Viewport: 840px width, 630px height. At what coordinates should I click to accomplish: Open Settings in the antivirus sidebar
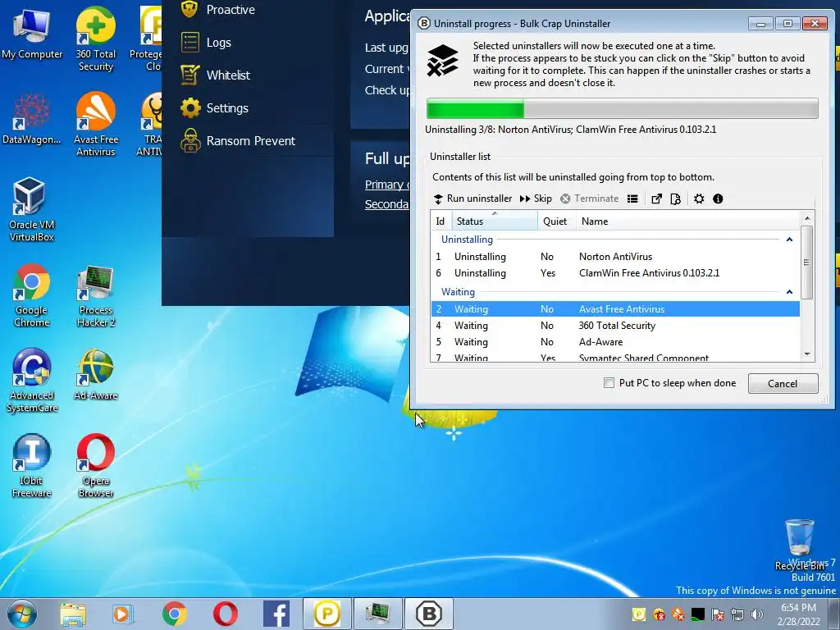[214, 107]
